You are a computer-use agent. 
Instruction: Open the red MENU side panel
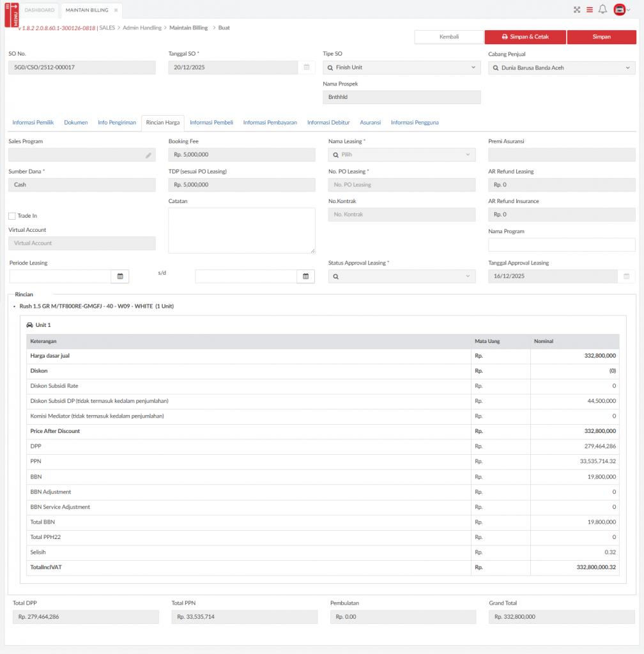coord(11,15)
